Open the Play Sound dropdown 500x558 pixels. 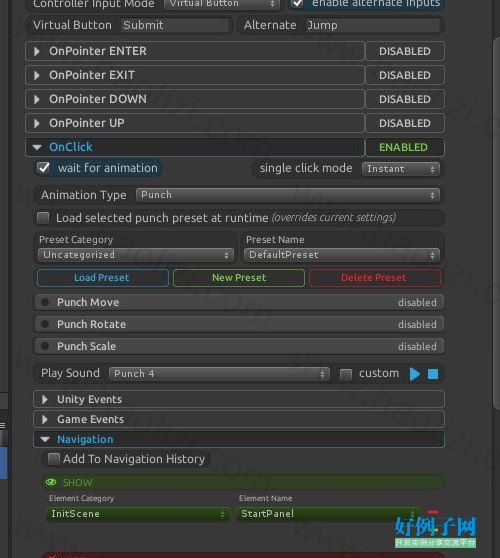pyautogui.click(x=219, y=374)
